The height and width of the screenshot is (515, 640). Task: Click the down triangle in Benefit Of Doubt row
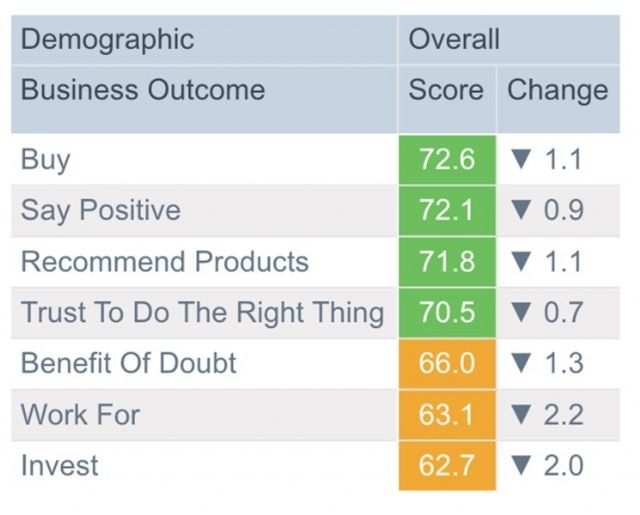coord(519,363)
